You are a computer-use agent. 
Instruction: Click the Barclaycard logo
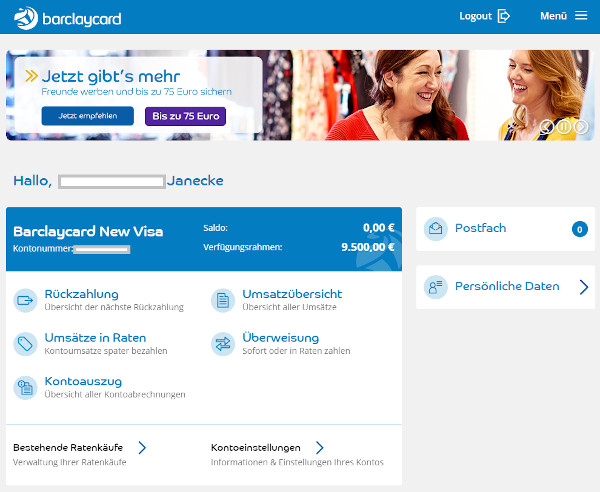(x=68, y=18)
